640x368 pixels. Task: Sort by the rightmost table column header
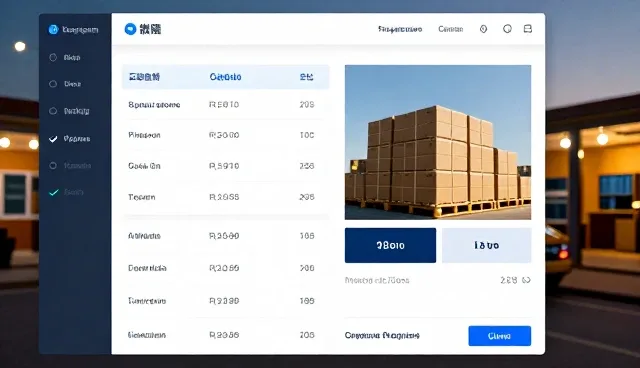point(307,77)
